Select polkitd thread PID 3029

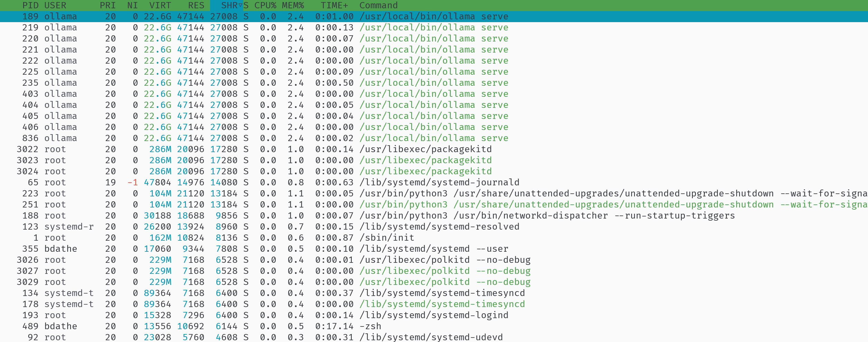coord(434,282)
